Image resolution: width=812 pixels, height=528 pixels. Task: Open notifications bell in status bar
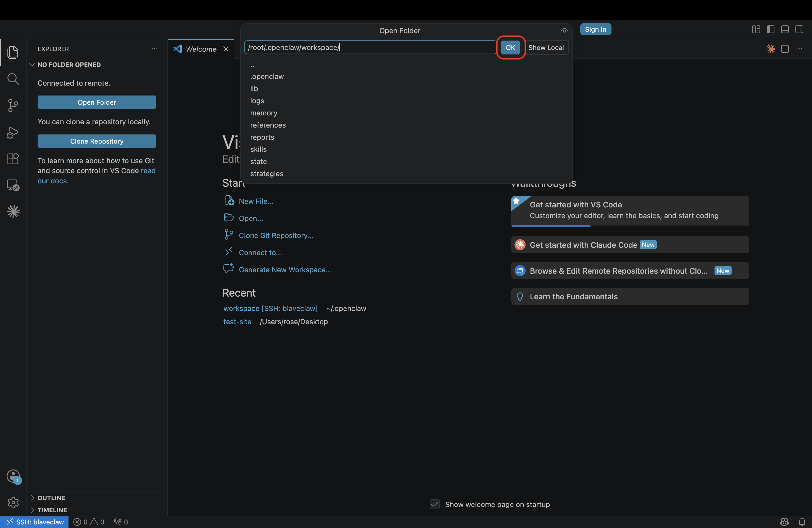click(x=802, y=522)
